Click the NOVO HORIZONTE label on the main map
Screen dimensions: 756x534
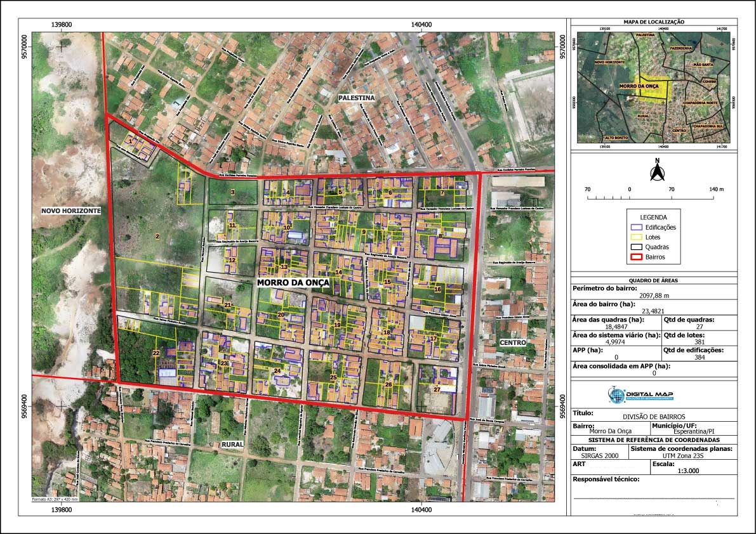[71, 211]
